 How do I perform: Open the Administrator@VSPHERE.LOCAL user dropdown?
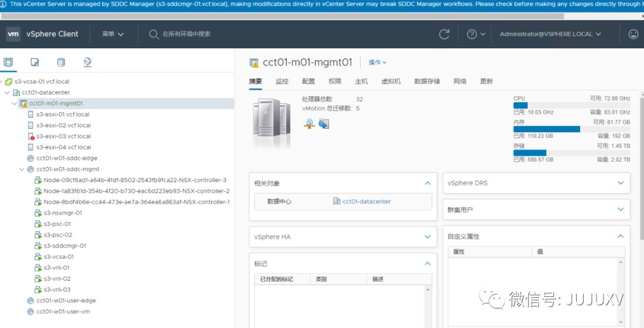[x=550, y=34]
